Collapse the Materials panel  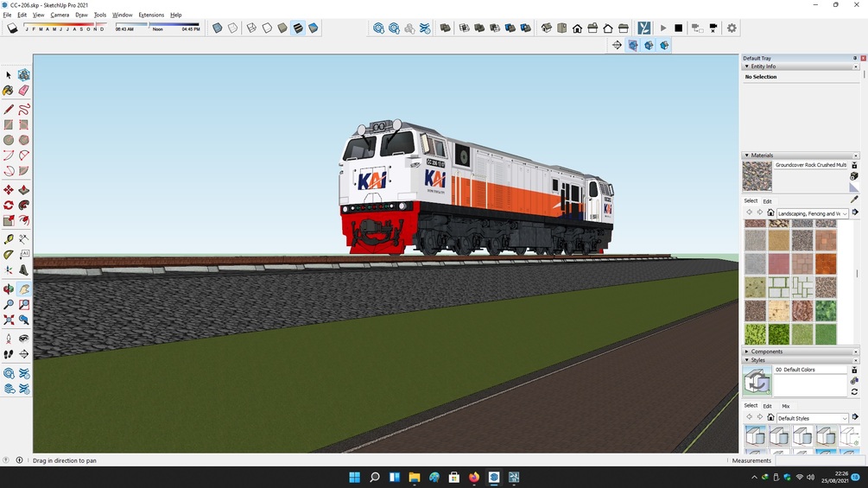747,155
